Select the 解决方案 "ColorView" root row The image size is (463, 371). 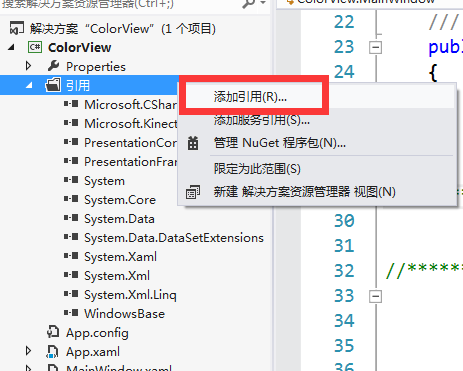click(123, 29)
